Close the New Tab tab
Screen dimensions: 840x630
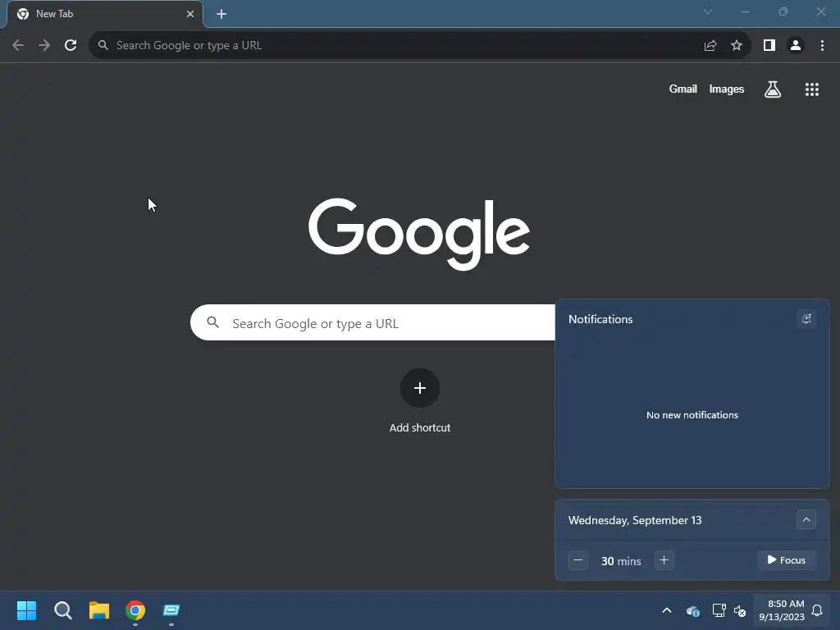190,14
